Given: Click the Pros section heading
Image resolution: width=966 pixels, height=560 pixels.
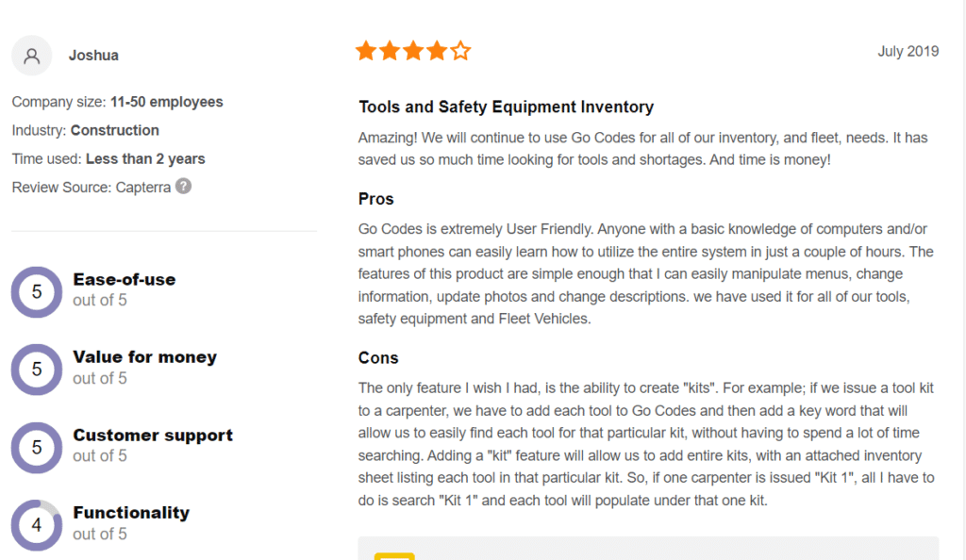Looking at the screenshot, I should (x=375, y=199).
